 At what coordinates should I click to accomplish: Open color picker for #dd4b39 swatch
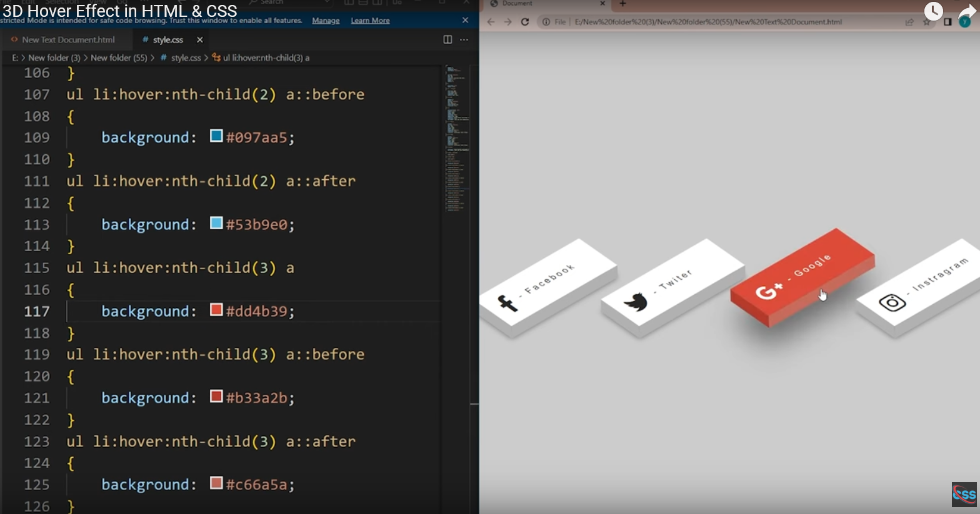[216, 310]
